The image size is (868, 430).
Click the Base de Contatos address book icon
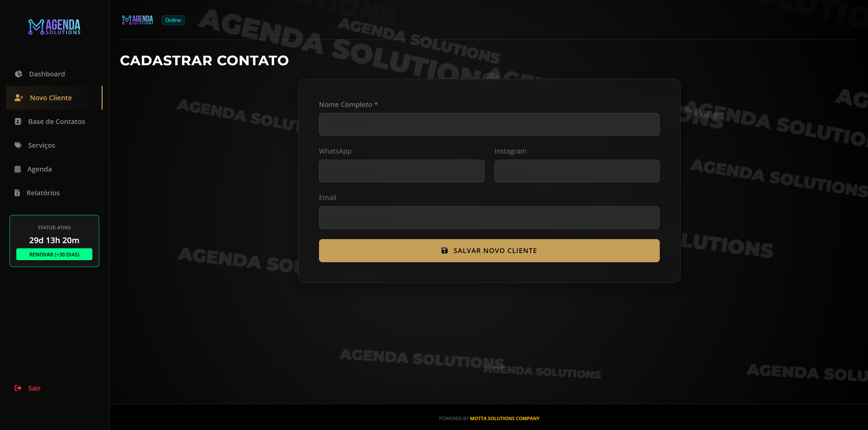(x=18, y=122)
